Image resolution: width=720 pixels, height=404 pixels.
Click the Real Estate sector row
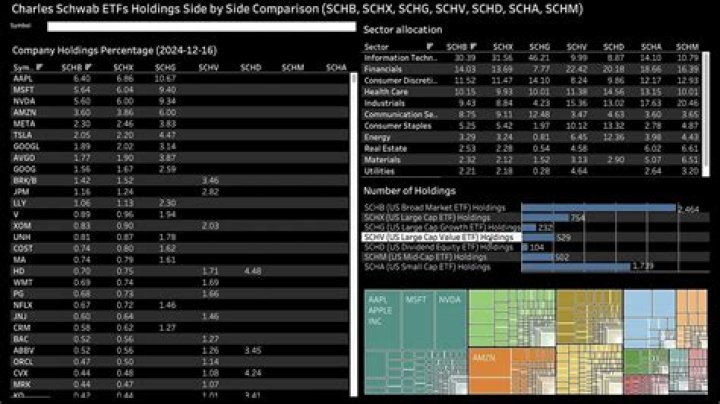point(532,148)
